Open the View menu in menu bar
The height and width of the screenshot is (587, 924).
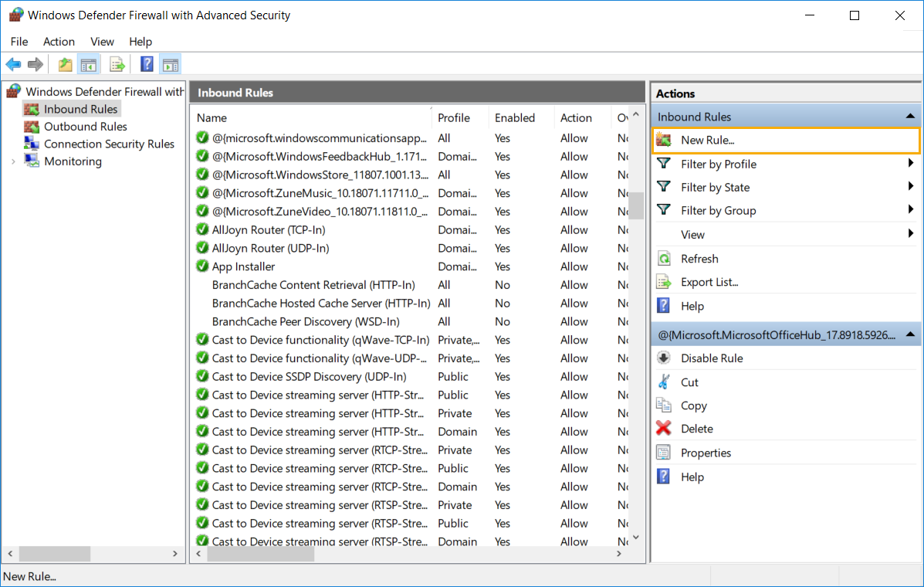coord(102,41)
